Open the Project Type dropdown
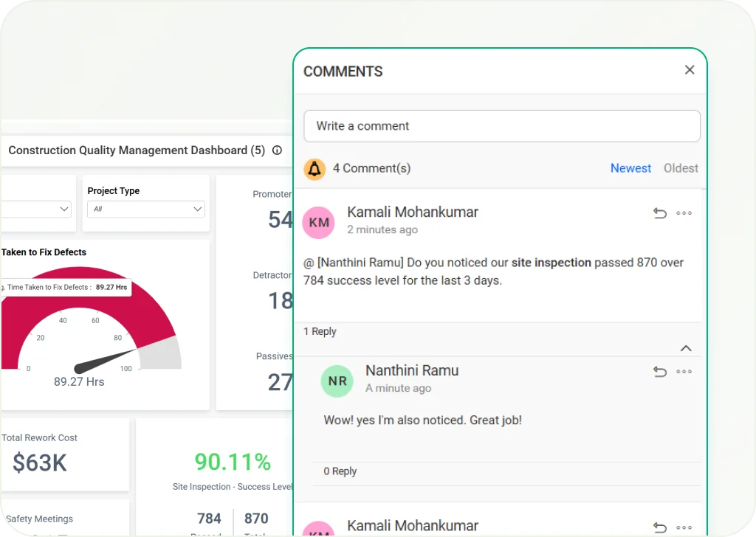This screenshot has width=756, height=537. click(145, 209)
